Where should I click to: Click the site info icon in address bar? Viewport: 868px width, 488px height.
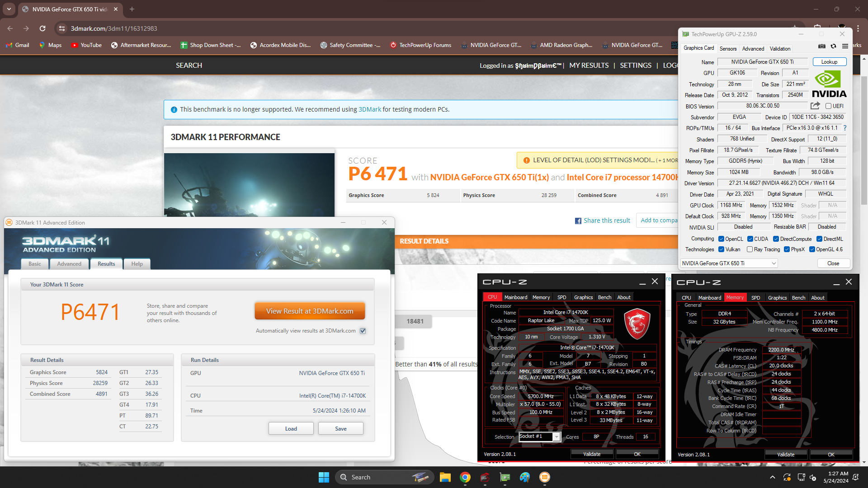pyautogui.click(x=62, y=28)
